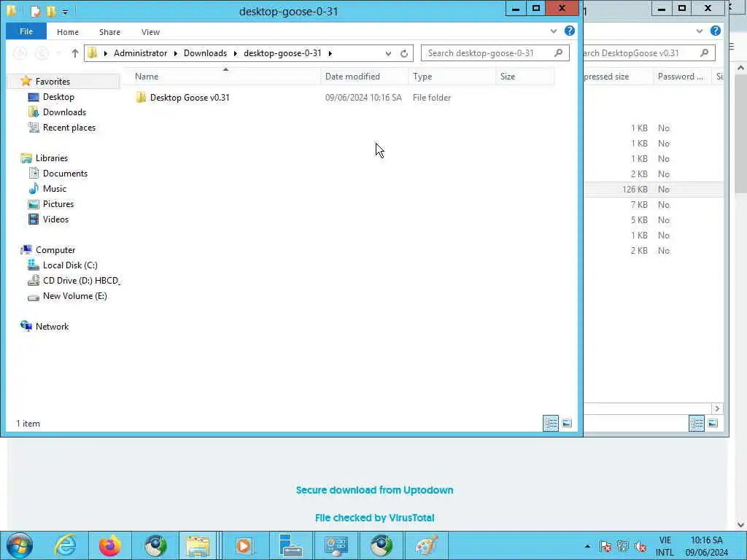Open the Pictures library

click(x=58, y=204)
